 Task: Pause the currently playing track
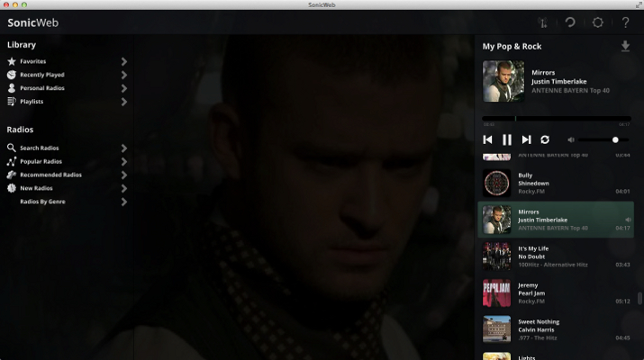(507, 139)
